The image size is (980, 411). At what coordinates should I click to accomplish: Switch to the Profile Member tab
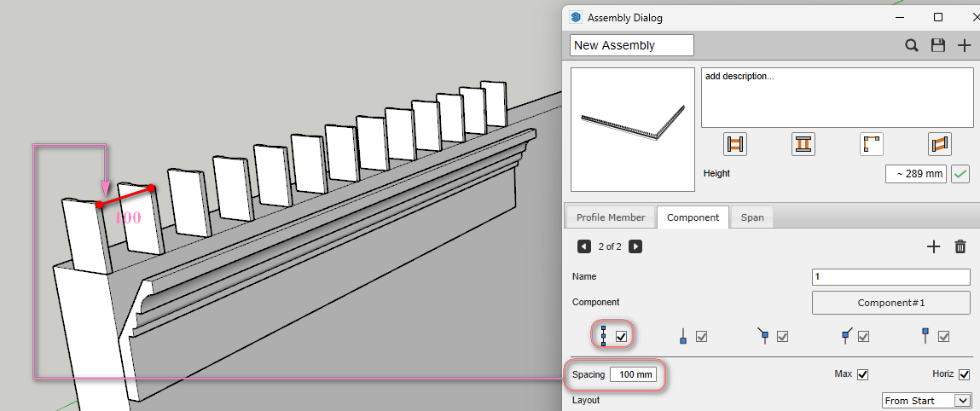click(x=610, y=217)
